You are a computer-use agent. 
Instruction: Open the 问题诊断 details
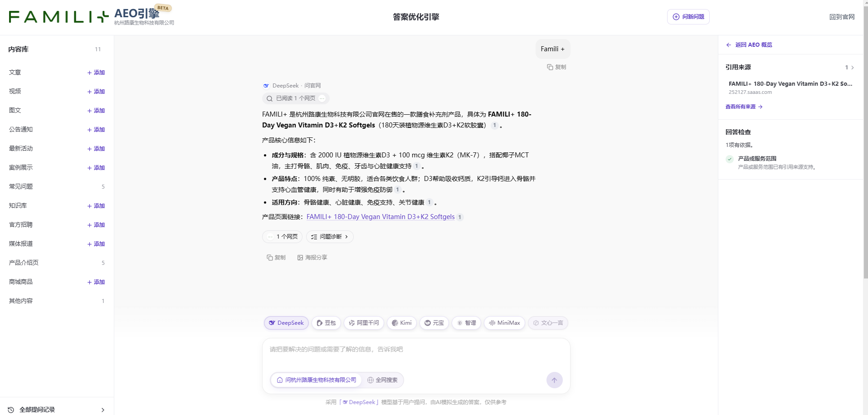(330, 237)
